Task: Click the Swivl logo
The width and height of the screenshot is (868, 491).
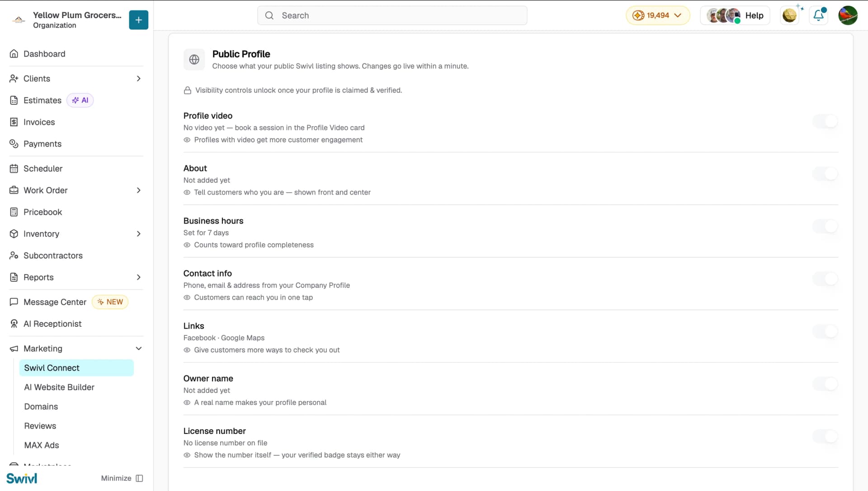Action: pyautogui.click(x=22, y=478)
